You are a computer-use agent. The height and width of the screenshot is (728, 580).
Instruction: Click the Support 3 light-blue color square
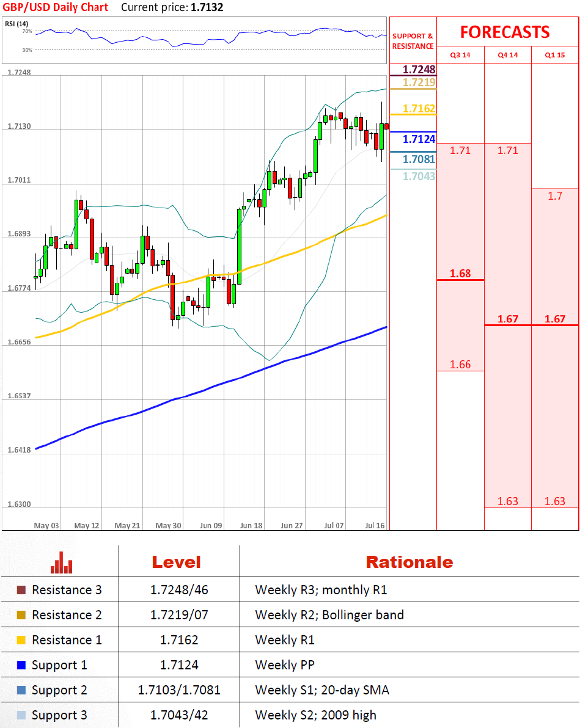click(x=21, y=715)
